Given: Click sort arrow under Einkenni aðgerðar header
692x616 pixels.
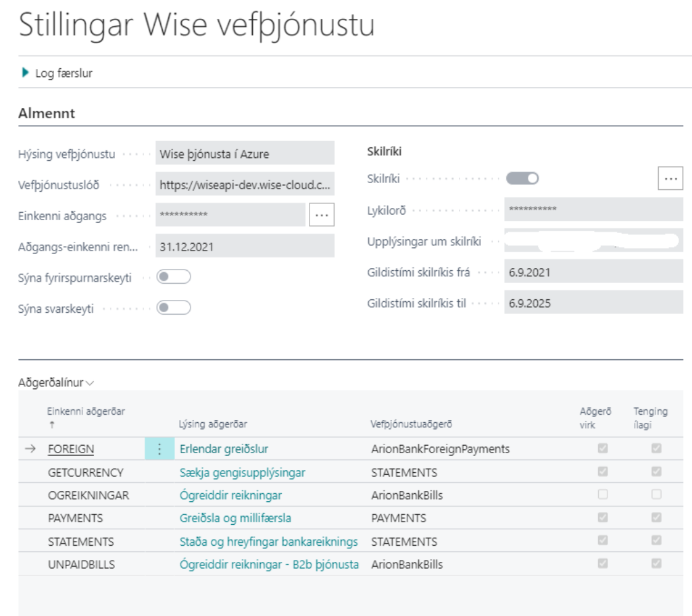Looking at the screenshot, I should pos(51,425).
